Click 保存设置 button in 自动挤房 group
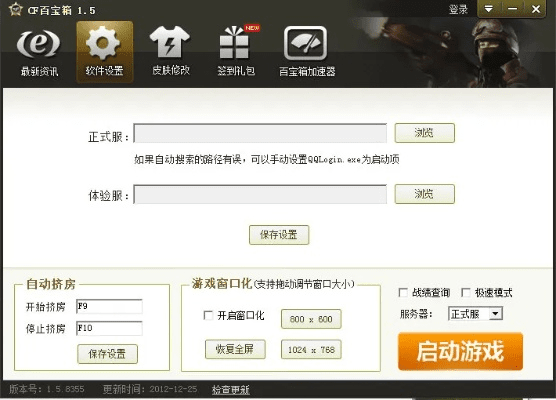 point(107,354)
